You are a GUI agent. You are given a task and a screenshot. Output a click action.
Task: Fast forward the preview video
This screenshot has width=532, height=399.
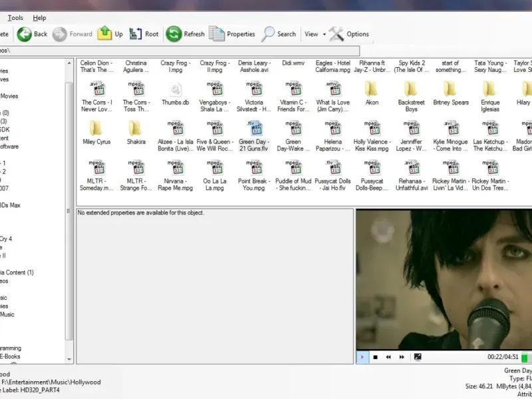coord(402,357)
